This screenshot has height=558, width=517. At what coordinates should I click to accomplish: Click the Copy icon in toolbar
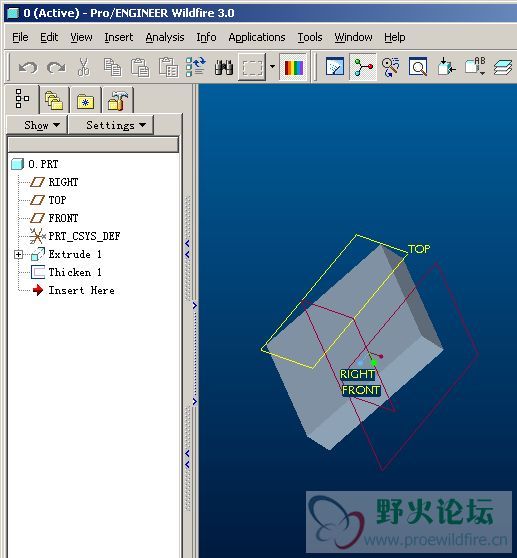click(112, 67)
